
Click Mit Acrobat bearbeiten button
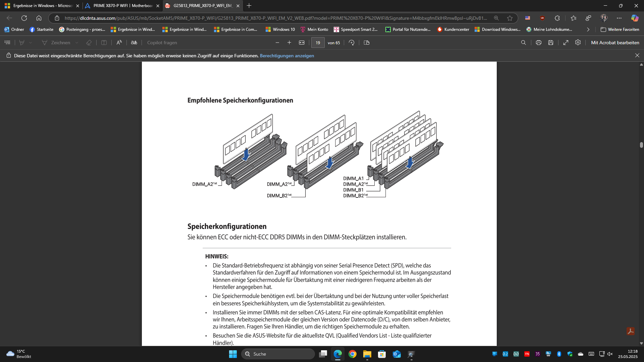(615, 43)
